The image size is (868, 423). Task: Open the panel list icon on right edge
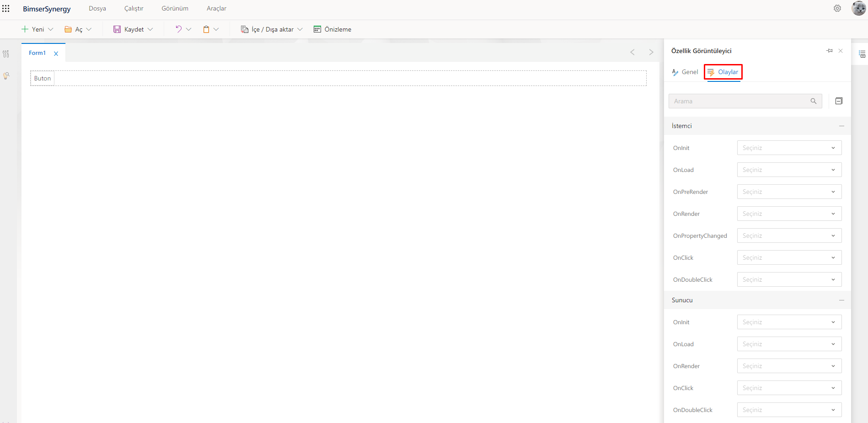click(862, 54)
